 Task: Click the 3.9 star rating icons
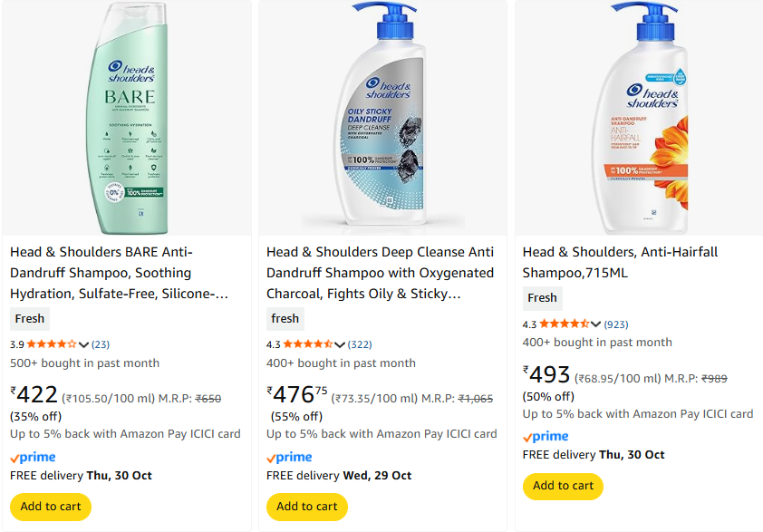[52, 344]
